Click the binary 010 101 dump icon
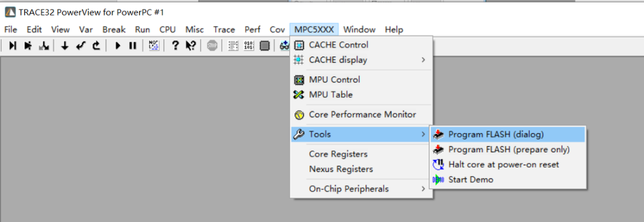The width and height of the screenshot is (644, 222). 249,45
